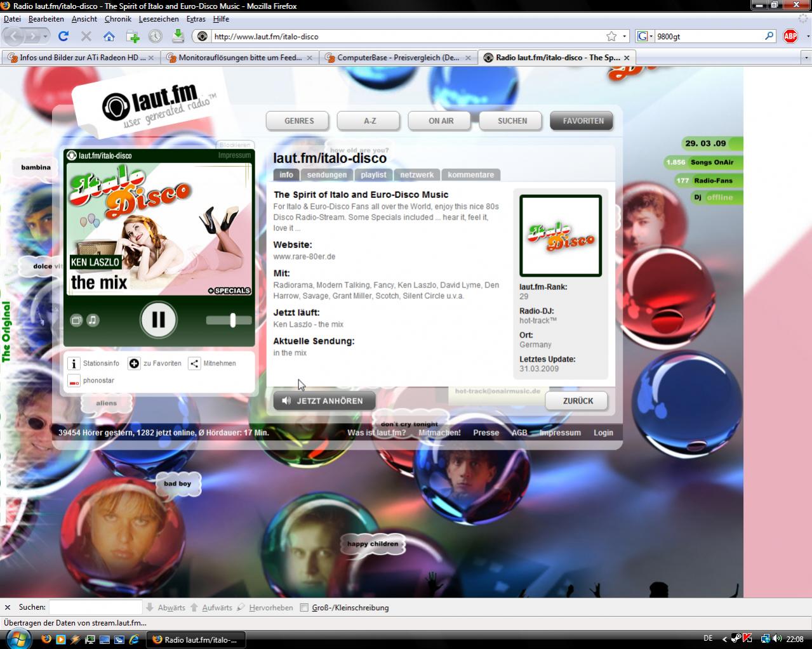Viewport: 812px width, 649px height.
Task: Add station via zu Favoriten plus icon
Action: tap(134, 364)
